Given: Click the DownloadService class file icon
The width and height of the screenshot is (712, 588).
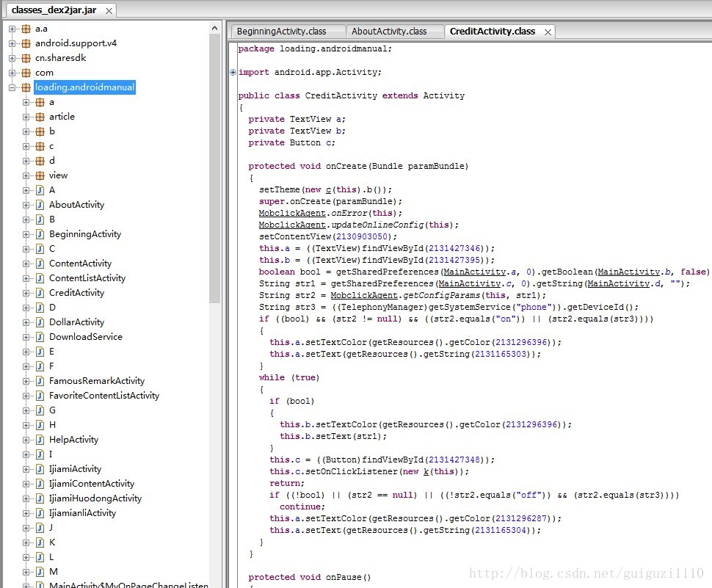Looking at the screenshot, I should [x=40, y=337].
